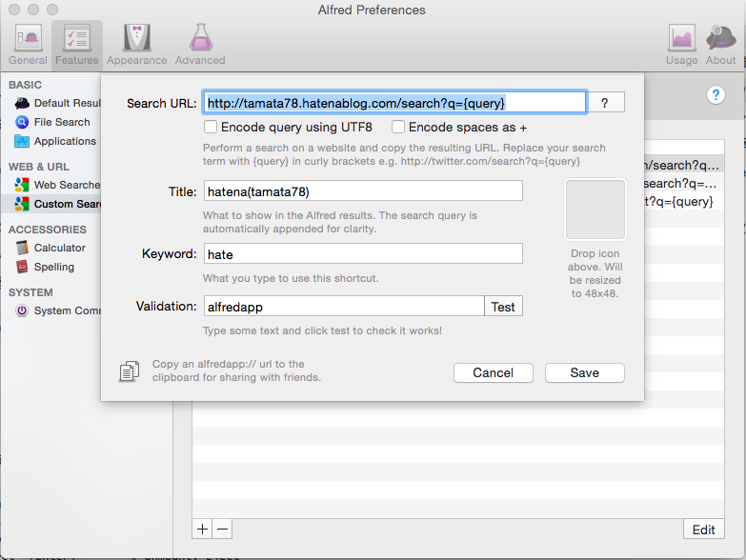The width and height of the screenshot is (746, 560).
Task: Select Default Results in sidebar
Action: pyautogui.click(x=51, y=103)
